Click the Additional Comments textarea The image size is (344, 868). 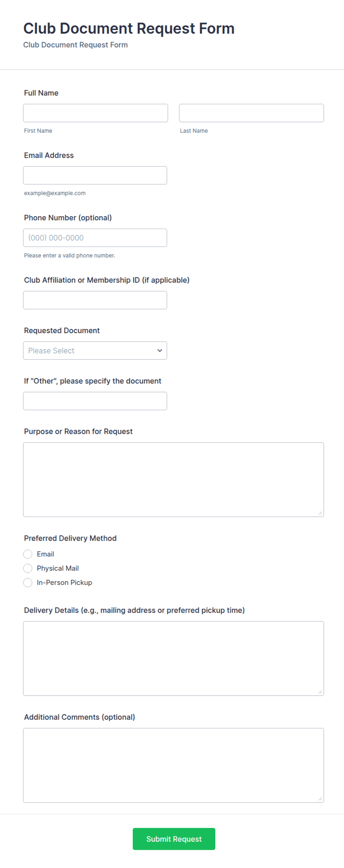[173, 765]
